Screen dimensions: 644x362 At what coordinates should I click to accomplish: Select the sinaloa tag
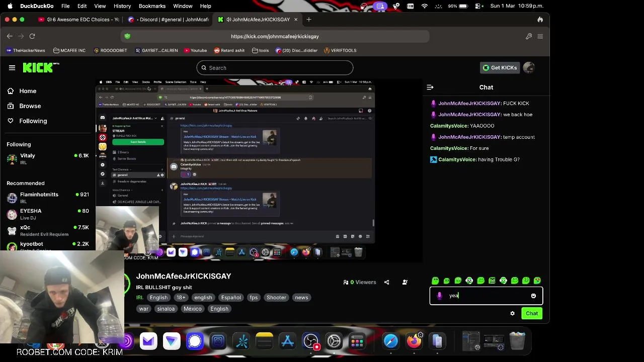[x=166, y=309]
